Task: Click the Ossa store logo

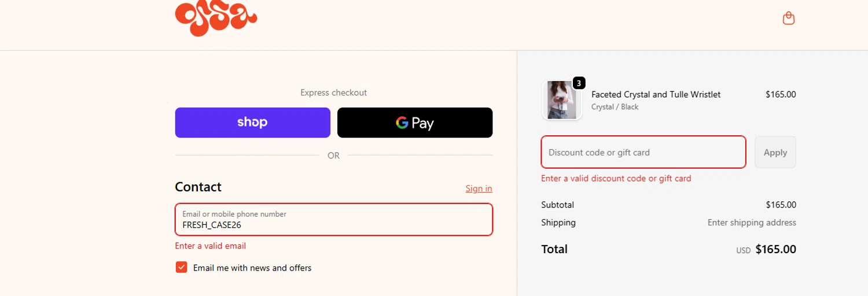Action: [216, 18]
